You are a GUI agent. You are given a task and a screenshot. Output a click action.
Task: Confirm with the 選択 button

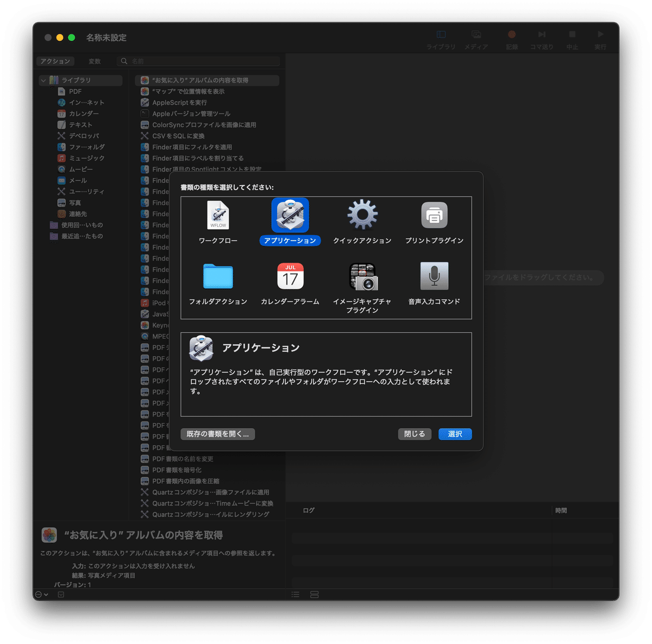pos(455,434)
